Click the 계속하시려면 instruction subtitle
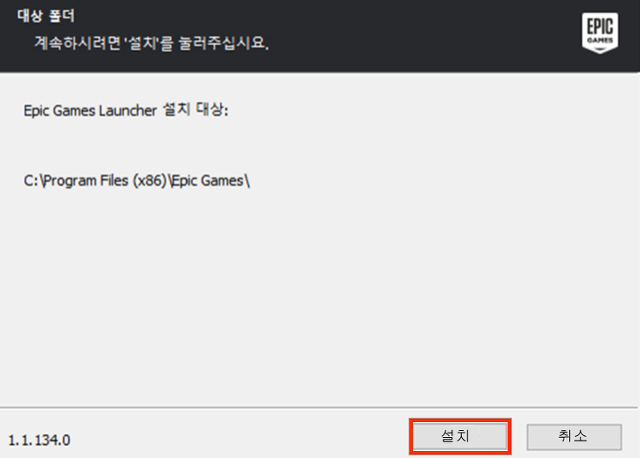Screen dimensions: 640x458 click(x=151, y=43)
